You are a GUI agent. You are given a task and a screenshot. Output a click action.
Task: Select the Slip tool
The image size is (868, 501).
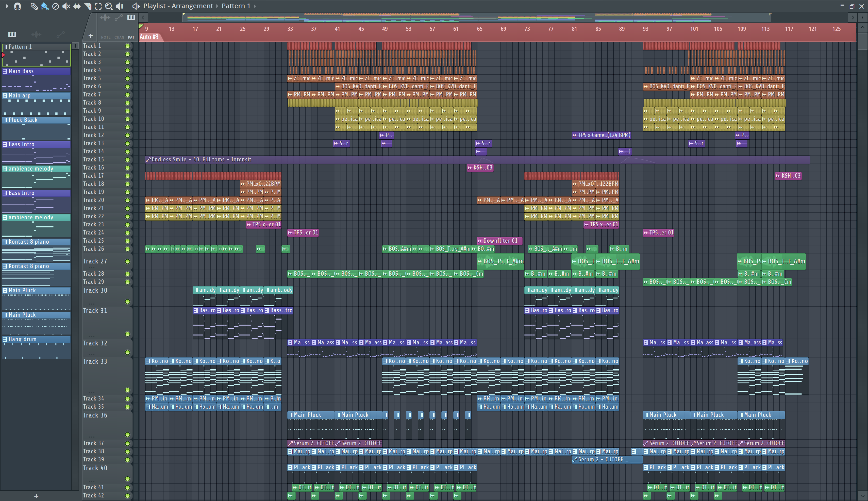click(77, 6)
